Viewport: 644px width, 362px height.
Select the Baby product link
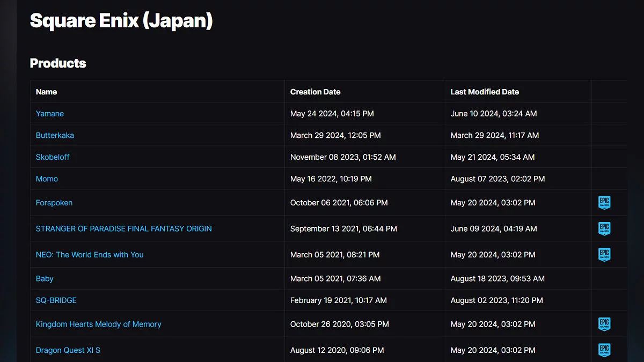click(x=45, y=278)
